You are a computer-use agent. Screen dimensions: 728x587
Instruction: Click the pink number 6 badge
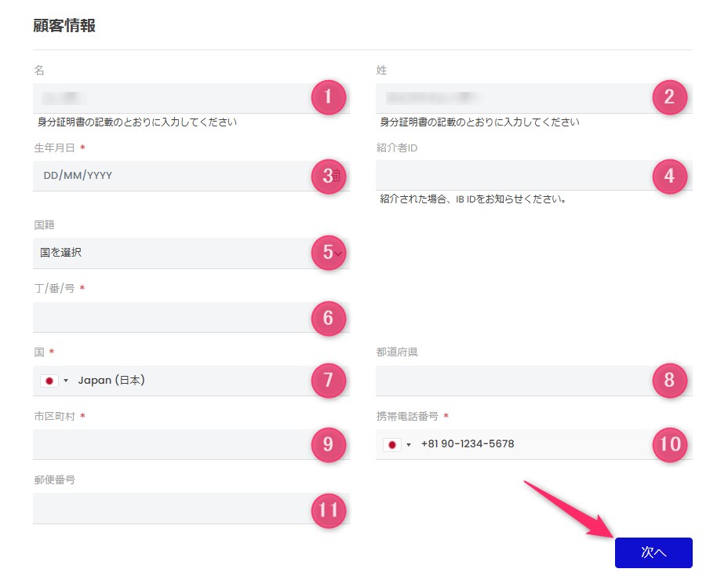click(328, 318)
